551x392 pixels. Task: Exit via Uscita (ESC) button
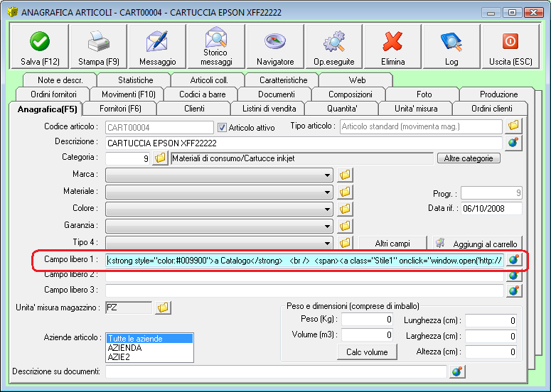pos(510,46)
